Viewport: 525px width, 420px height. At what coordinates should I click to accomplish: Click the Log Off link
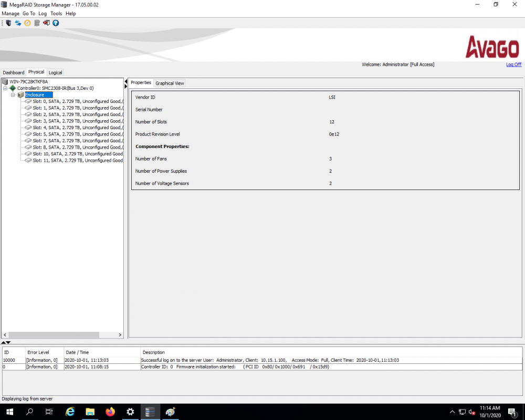(x=513, y=64)
